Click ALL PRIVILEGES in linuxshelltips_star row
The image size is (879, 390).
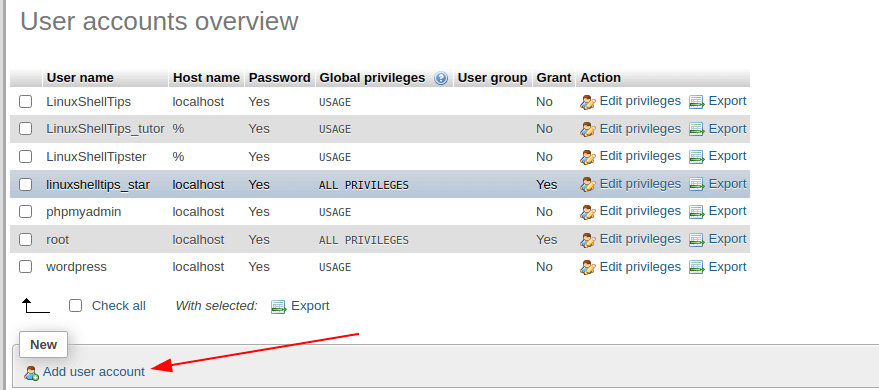[x=364, y=185]
